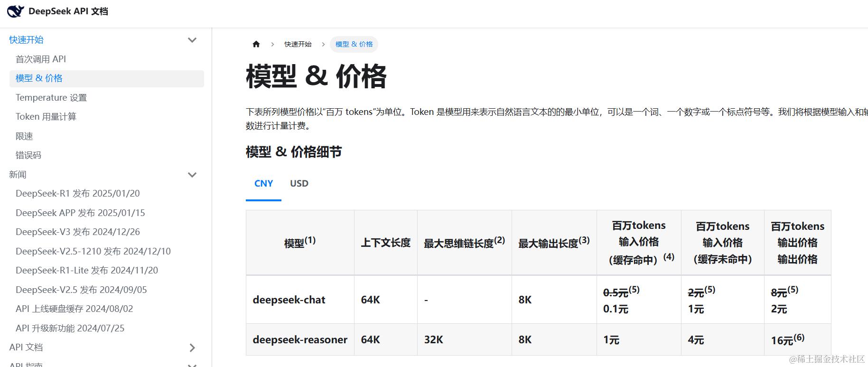Click the 缓存命中 input price column header
Viewport: 868px width, 367px height.
639,243
